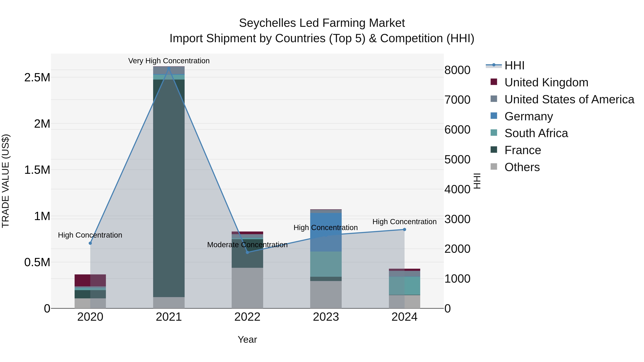The image size is (644, 362).
Task: Toggle South Africa legend entry
Action: pyautogui.click(x=529, y=133)
